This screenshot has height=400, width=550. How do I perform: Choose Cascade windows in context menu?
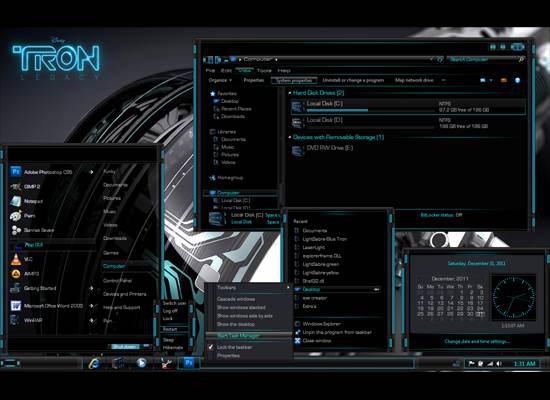point(236,299)
